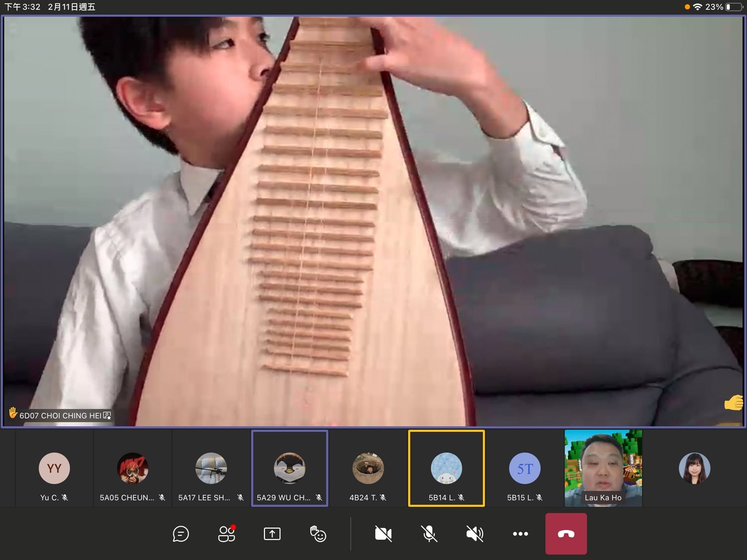Image resolution: width=747 pixels, height=560 pixels.
Task: Click the main presenter video
Action: (373, 222)
